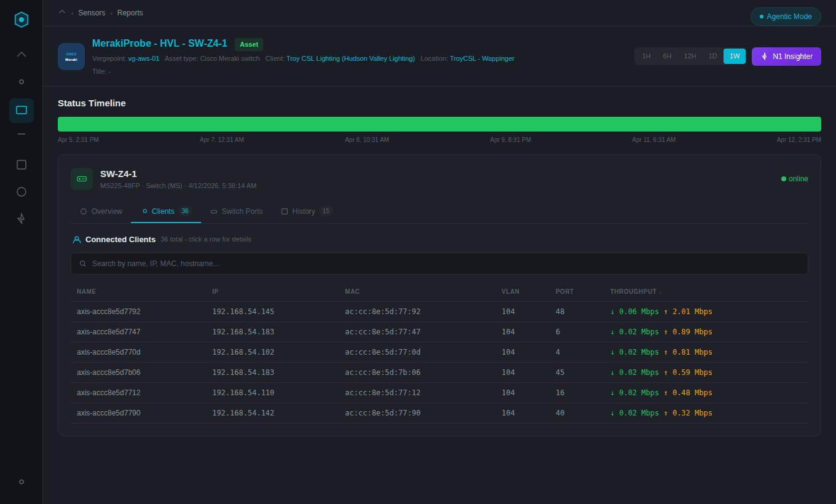Click the History tab count badge 15
Image resolution: width=836 pixels, height=504 pixels.
326,211
